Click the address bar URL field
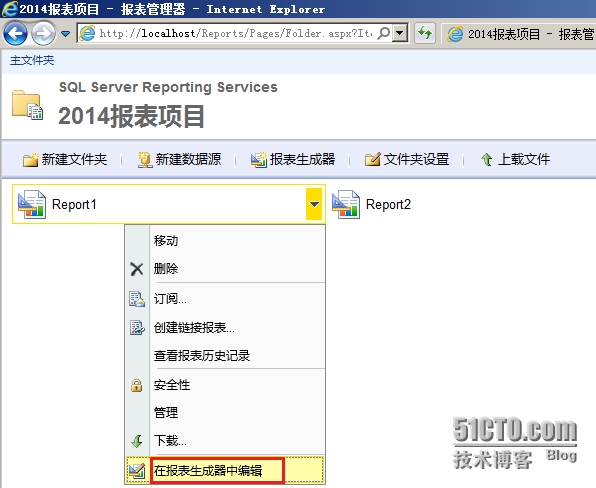596x488 pixels. coord(236,33)
